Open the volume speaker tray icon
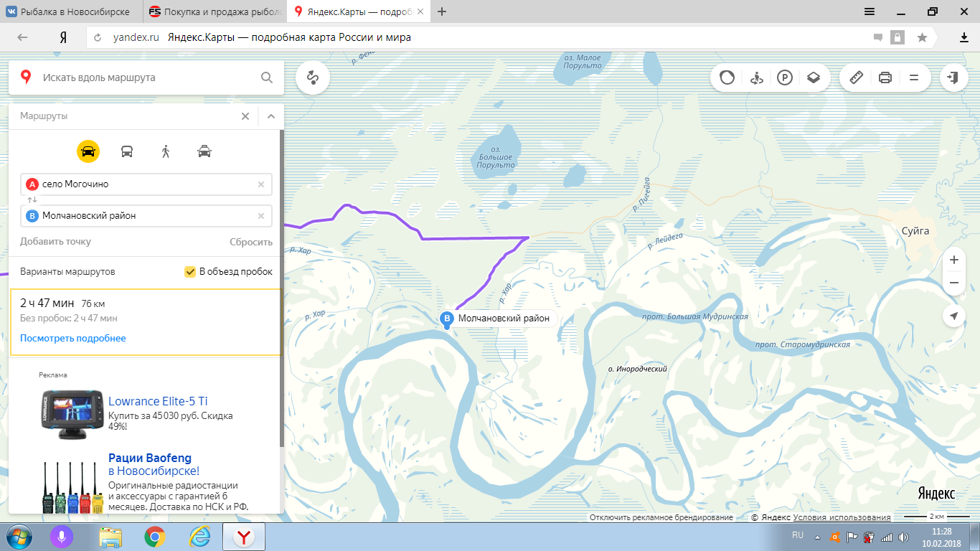Image resolution: width=980 pixels, height=551 pixels. [903, 537]
